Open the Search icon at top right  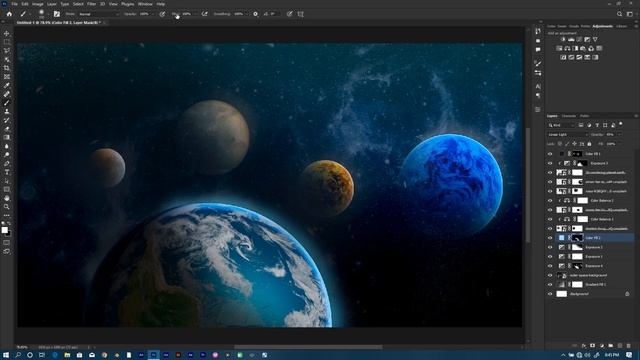tap(619, 14)
